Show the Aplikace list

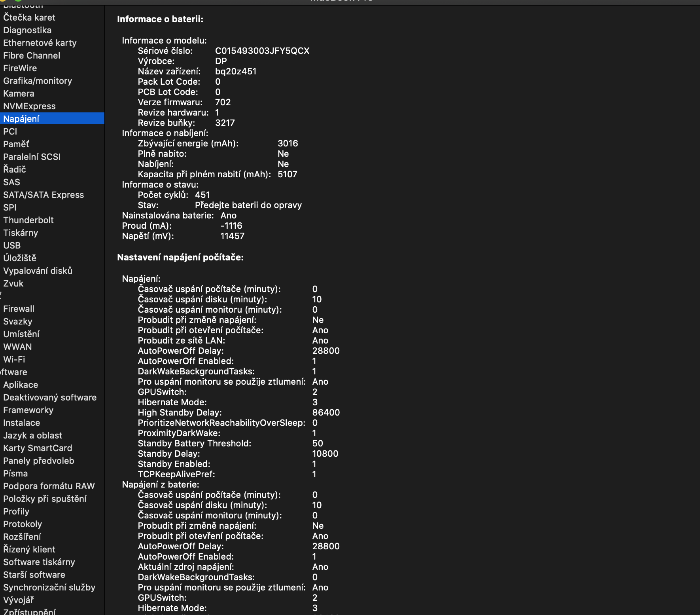[21, 385]
